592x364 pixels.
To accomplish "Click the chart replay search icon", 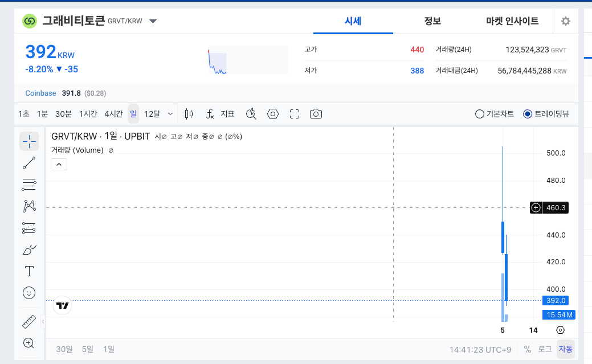I will coord(251,114).
